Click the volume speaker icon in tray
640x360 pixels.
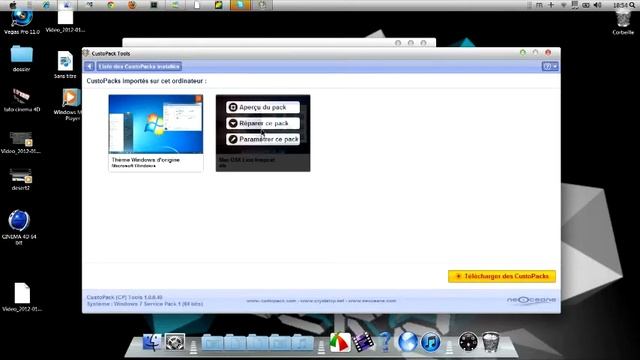coord(597,5)
